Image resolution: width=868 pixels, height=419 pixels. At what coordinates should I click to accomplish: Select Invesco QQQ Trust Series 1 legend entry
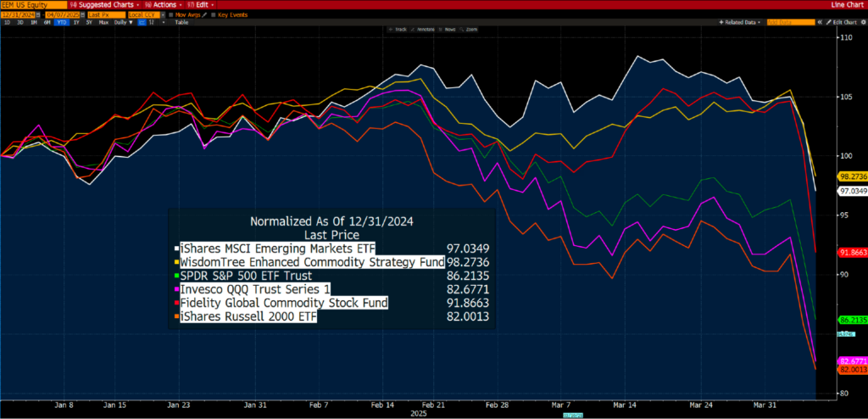(256, 289)
